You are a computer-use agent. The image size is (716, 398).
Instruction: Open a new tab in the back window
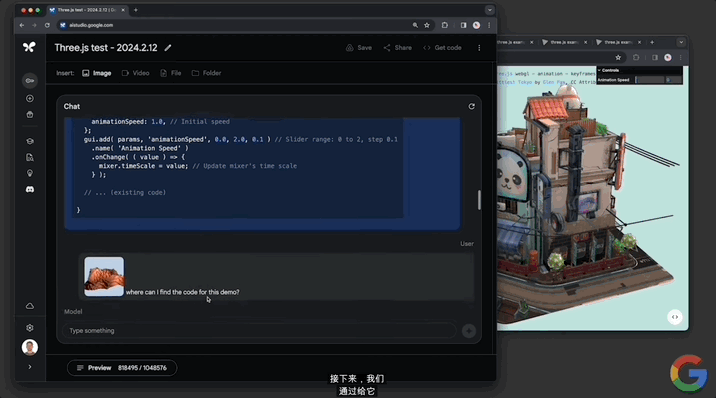click(652, 42)
